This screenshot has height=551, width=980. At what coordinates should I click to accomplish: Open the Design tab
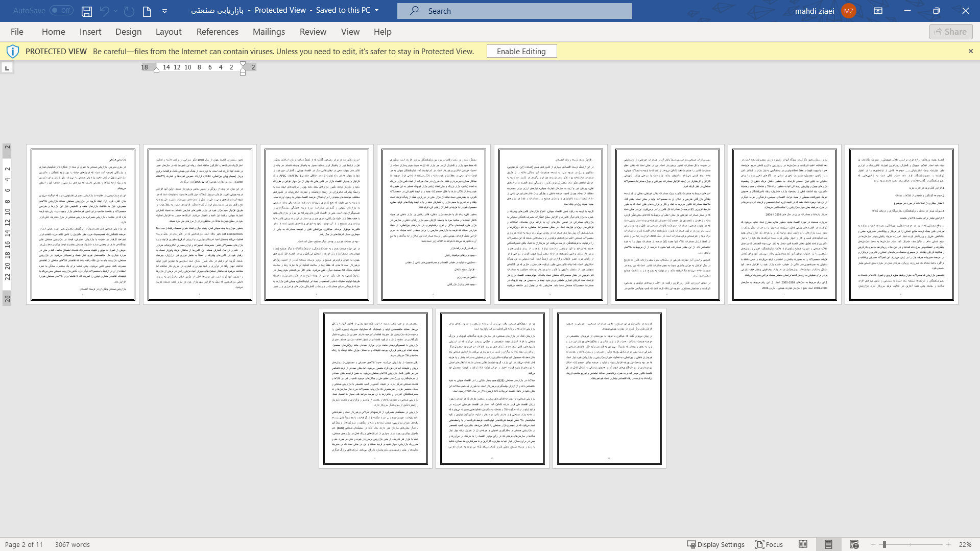click(129, 32)
